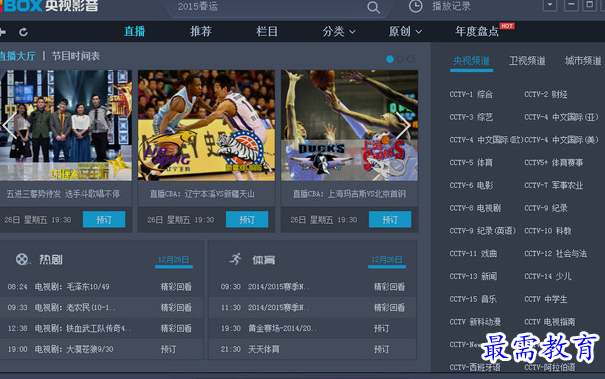Reserve 辽宁本溪VS新疆天山 CBA broadcast
This screenshot has width=605, height=379.
pos(247,220)
